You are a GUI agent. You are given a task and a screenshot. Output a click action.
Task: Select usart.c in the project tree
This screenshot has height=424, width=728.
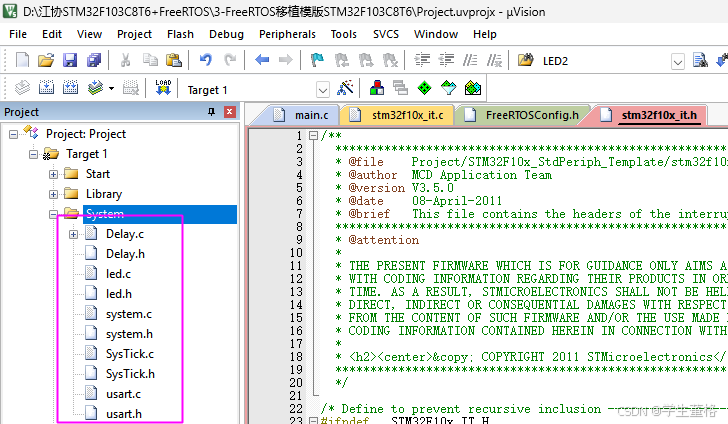(123, 394)
